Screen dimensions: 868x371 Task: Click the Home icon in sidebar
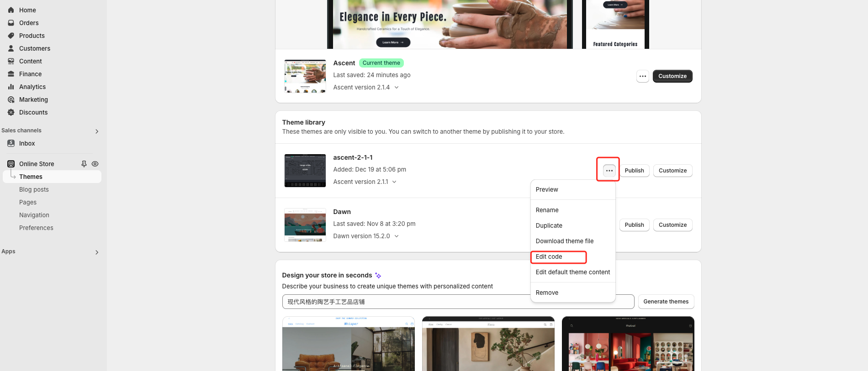click(x=11, y=10)
